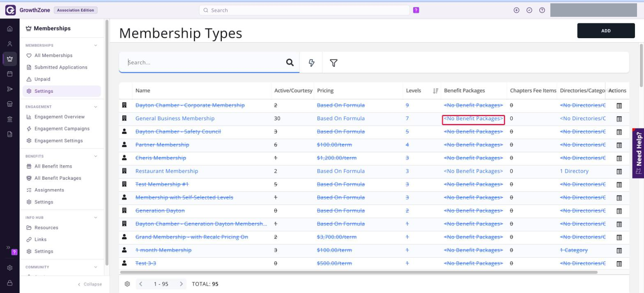The width and height of the screenshot is (644, 293).
Task: Open actions icon for General Business Membership
Action: [x=619, y=119]
